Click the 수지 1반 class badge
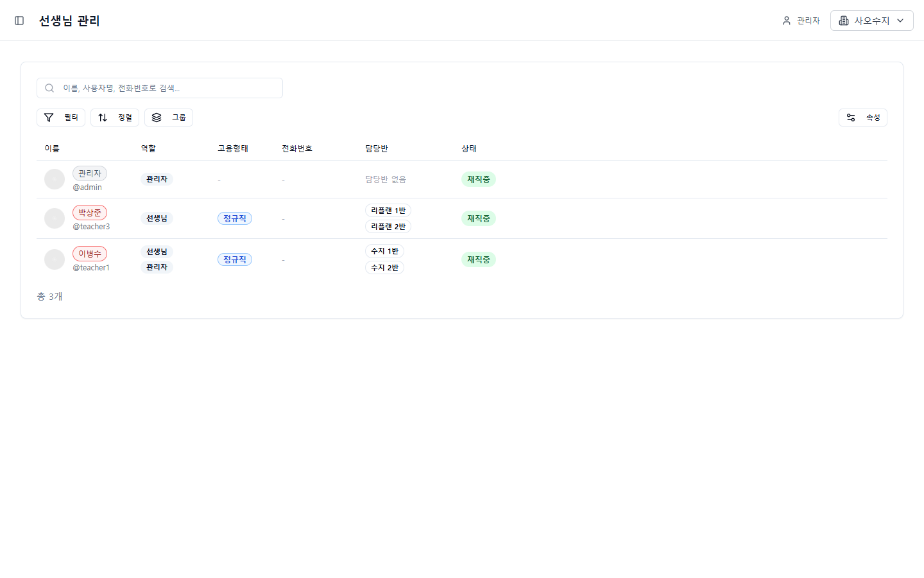Screen dimensions: 924x578 [x=384, y=251]
